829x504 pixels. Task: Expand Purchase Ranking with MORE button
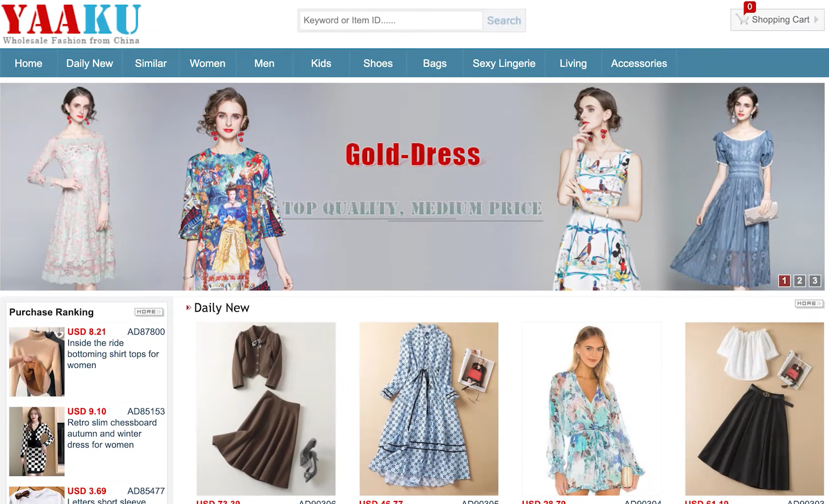[149, 312]
